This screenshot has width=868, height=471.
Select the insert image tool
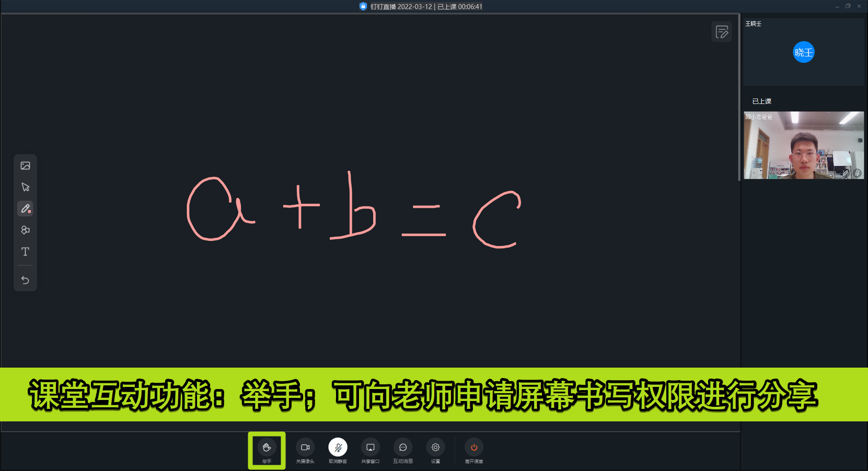(25, 166)
